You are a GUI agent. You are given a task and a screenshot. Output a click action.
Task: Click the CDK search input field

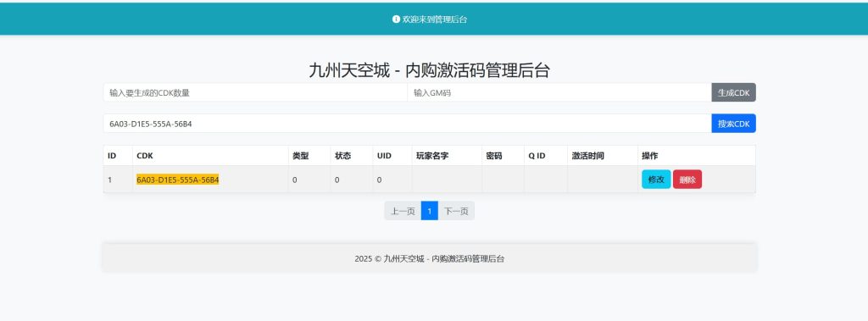[x=407, y=124]
